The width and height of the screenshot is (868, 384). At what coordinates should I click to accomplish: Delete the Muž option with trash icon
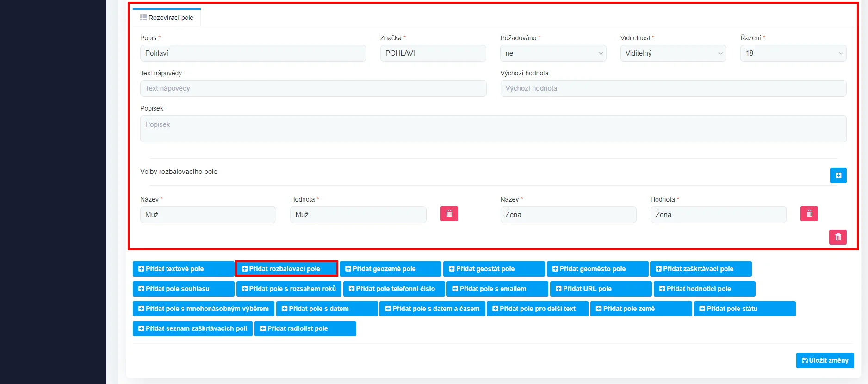[x=449, y=214]
